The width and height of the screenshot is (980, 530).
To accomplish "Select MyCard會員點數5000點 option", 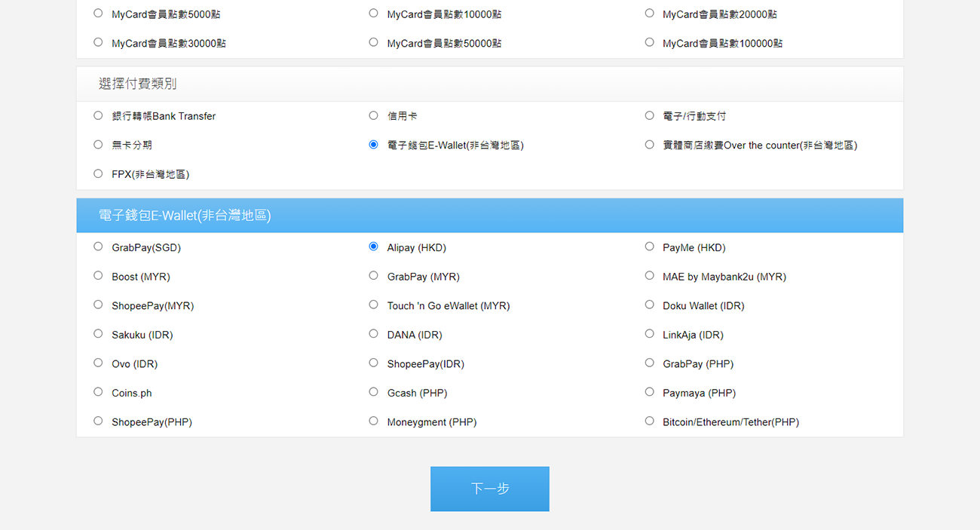I will [98, 14].
